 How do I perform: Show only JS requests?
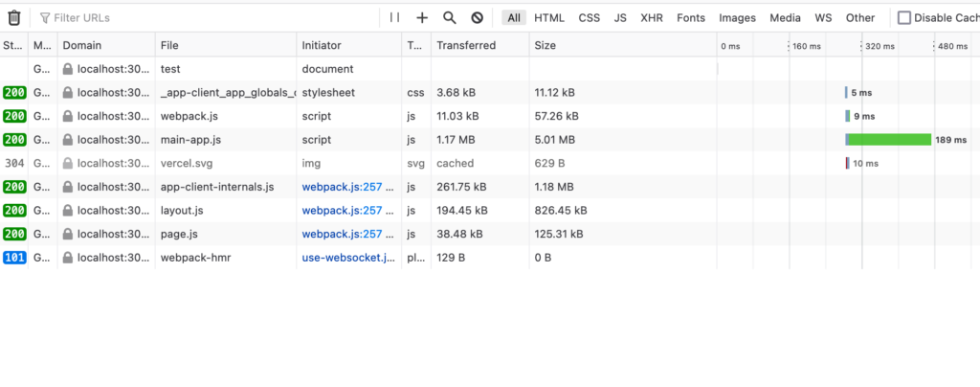pyautogui.click(x=620, y=17)
